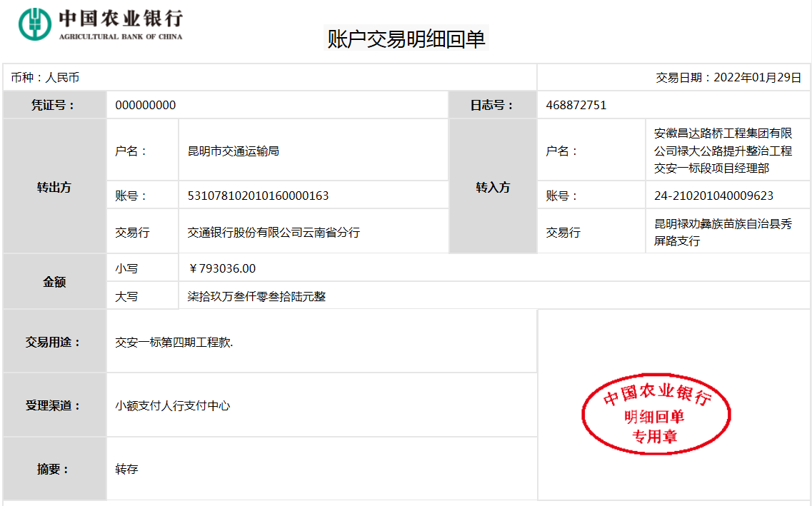The height and width of the screenshot is (506, 812).
Task: Click the 转出方 header cell
Action: [54, 187]
